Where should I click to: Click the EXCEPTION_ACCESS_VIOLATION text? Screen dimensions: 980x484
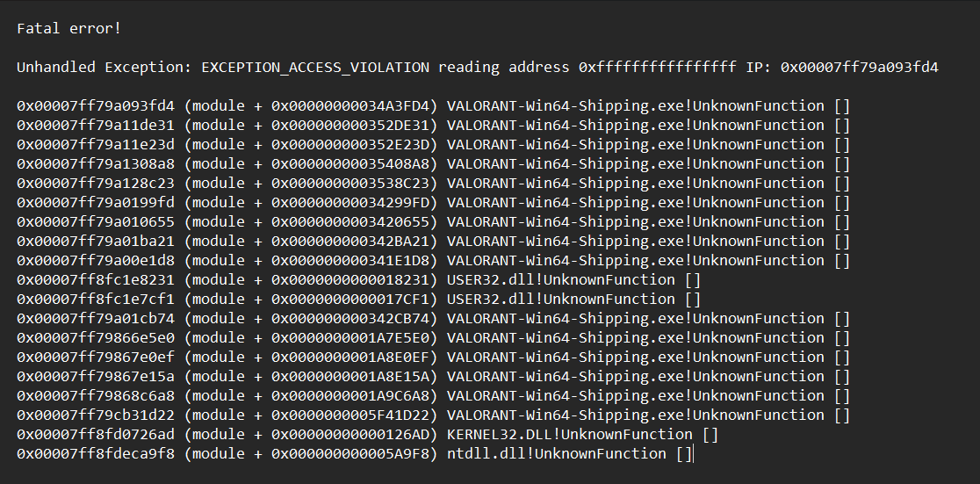pos(315,67)
